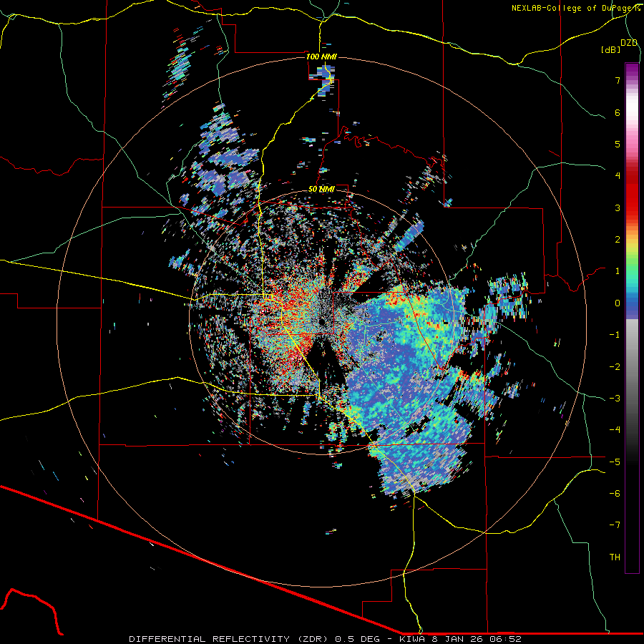The height and width of the screenshot is (644, 644).
Task: Click the NEXLAB-College of DuPage credit text
Action: click(575, 8)
